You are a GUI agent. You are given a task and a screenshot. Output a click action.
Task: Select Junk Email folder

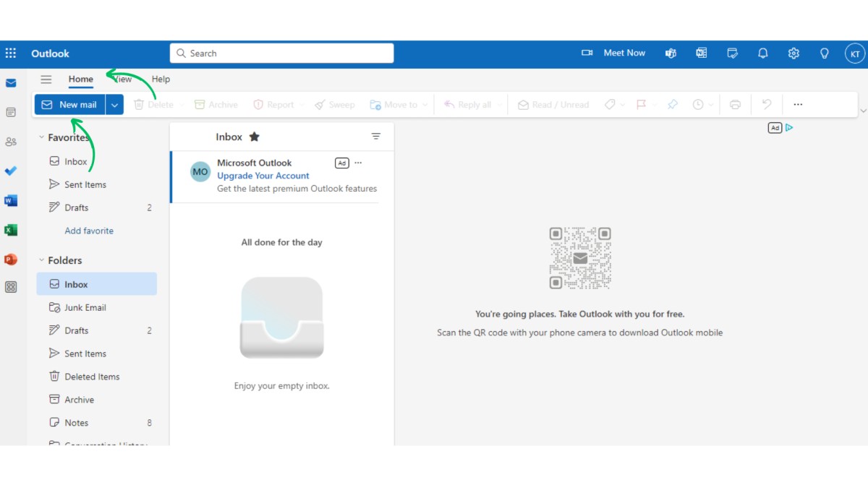(97, 307)
